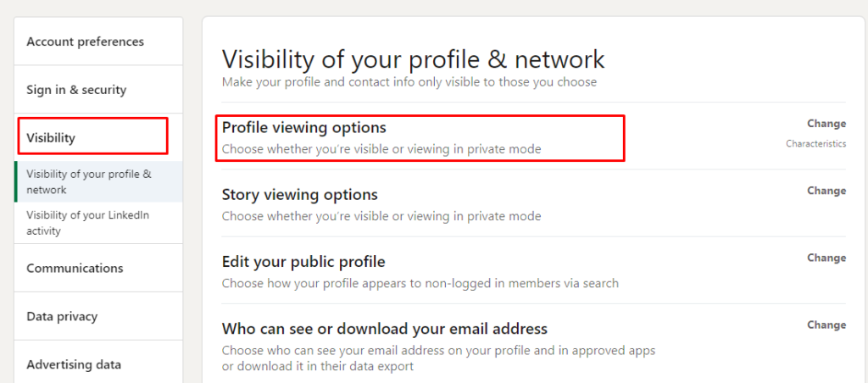Viewport: 868px width, 383px height.
Task: Click Change next to Edit your public profile
Action: pyautogui.click(x=826, y=258)
